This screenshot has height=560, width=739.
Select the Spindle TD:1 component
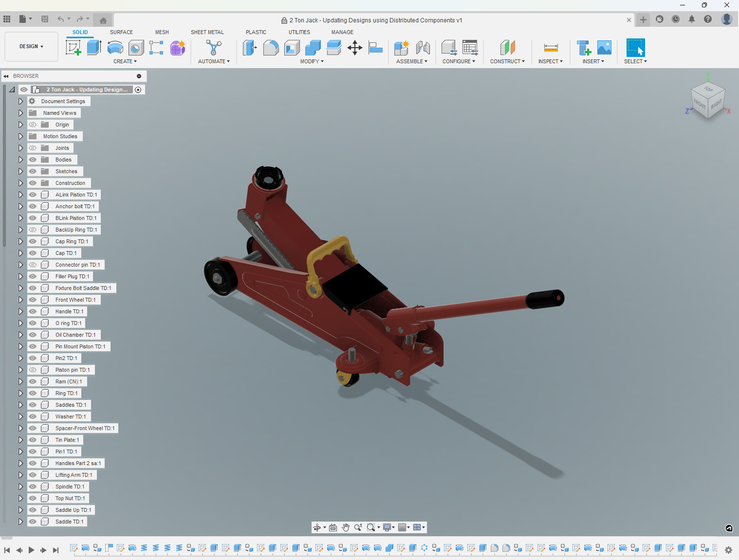[70, 487]
